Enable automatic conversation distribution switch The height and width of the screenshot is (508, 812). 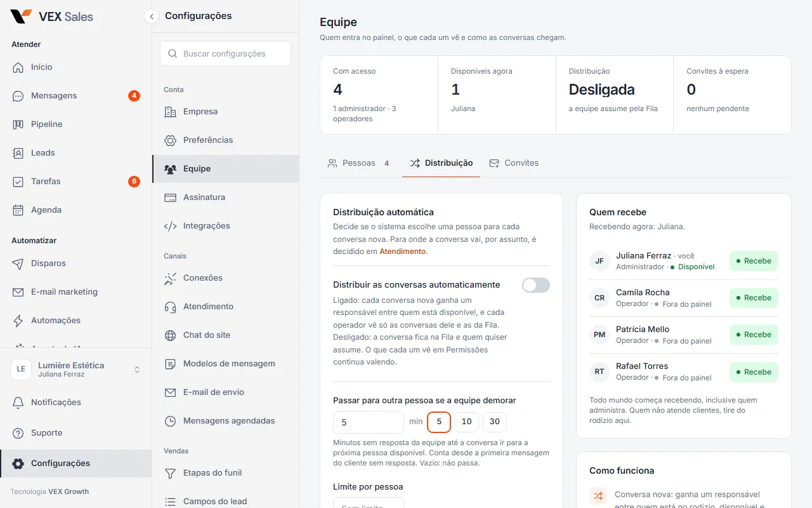coord(536,285)
